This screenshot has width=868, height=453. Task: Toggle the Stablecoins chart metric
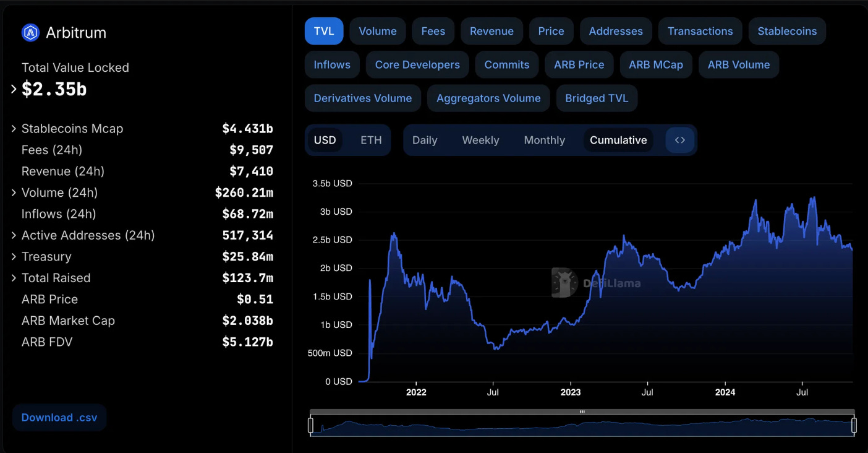click(x=787, y=31)
